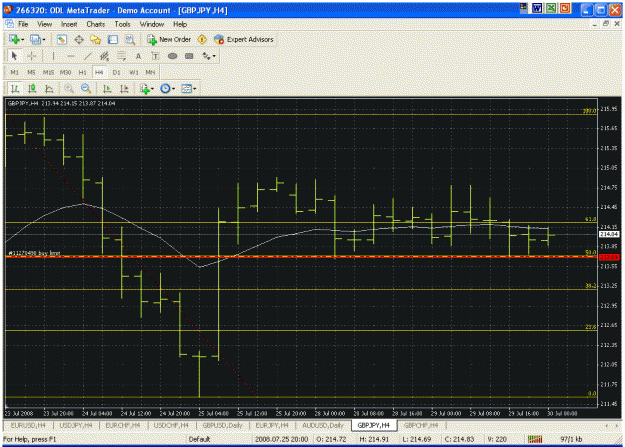This screenshot has height=447, width=625.
Task: Open the yellow diamond MetaEditor icon
Action: [x=202, y=39]
